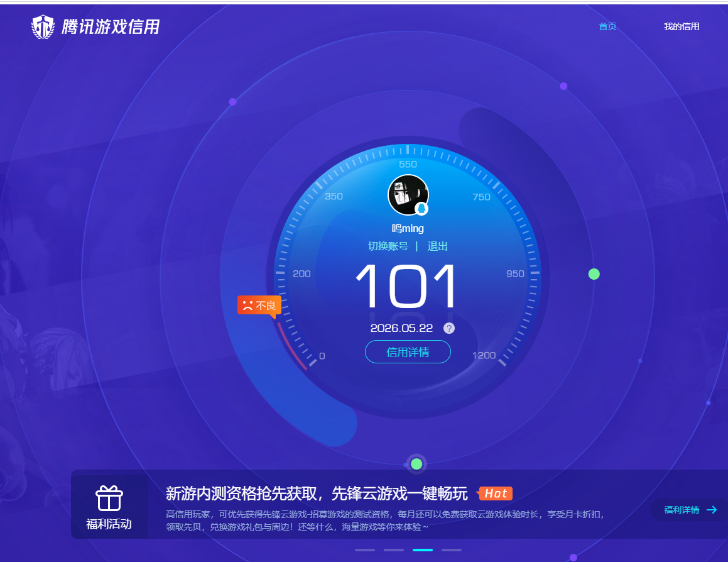The width and height of the screenshot is (728, 562).
Task: Click the 不良 sad-face rating badge
Action: click(x=259, y=306)
